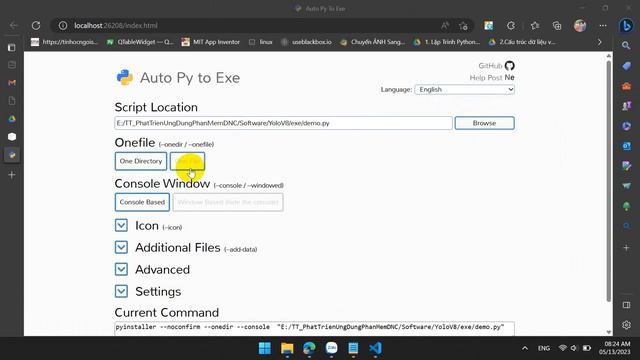Viewport: 640px width, 360px height.
Task: Reload the page with the refresh icon
Action: point(36,25)
